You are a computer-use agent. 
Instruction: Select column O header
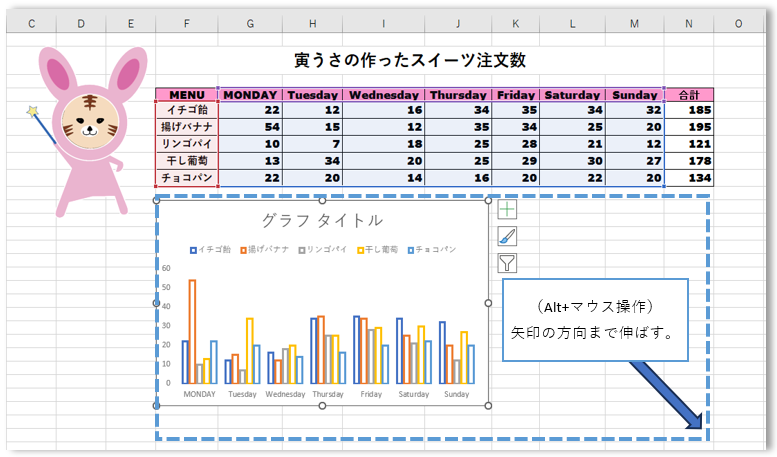tap(738, 24)
